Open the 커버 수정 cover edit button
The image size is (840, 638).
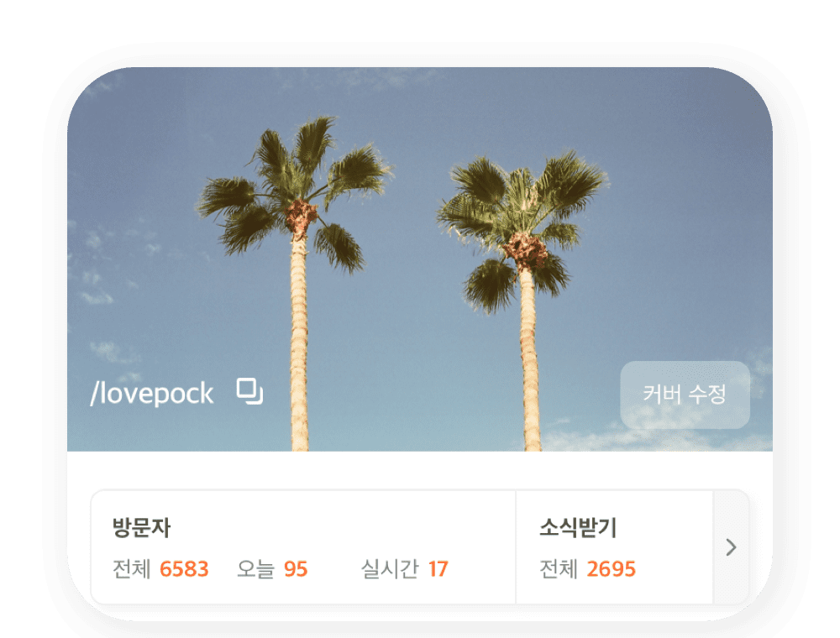coord(685,395)
